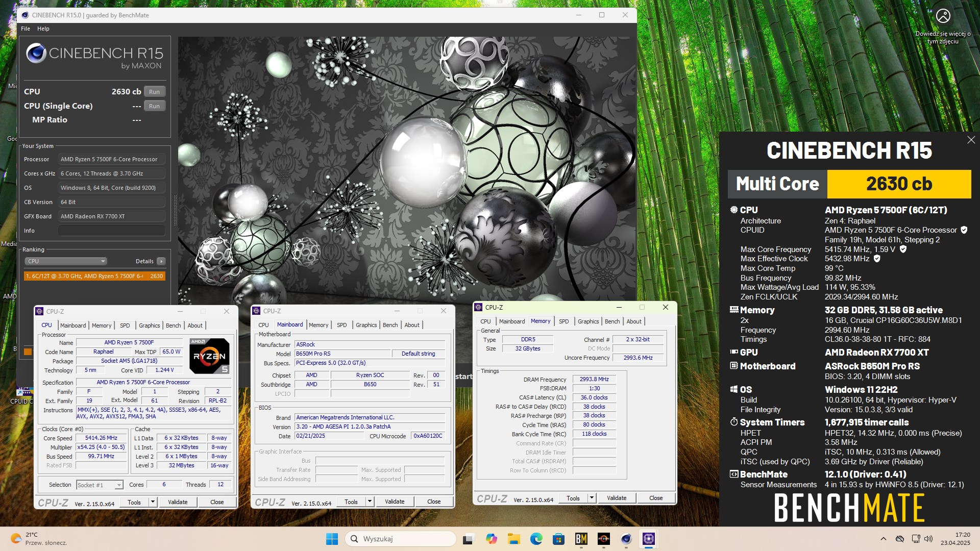Launch Copilot from the taskbar
The width and height of the screenshot is (980, 551).
coord(491,539)
